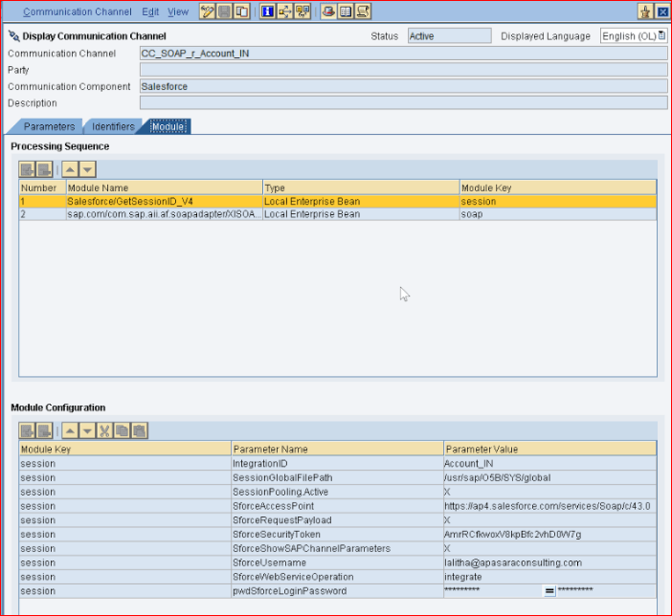Click the paste icon in Module Configuration toolbar
Viewport: 672px width, 616px height.
pyautogui.click(x=139, y=431)
